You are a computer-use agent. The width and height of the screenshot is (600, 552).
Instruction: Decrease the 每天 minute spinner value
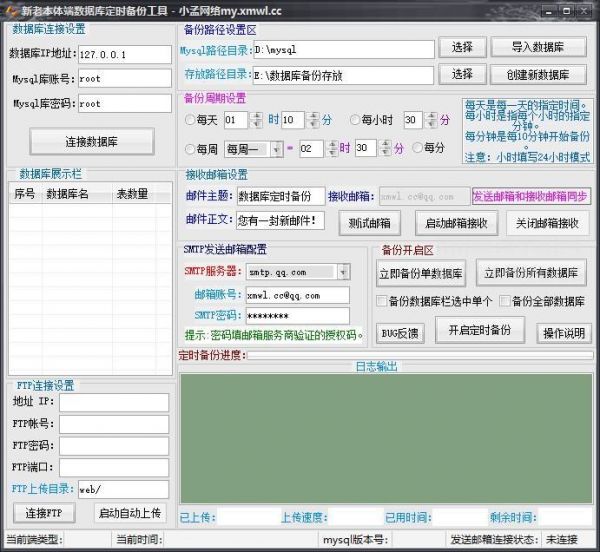(x=314, y=124)
